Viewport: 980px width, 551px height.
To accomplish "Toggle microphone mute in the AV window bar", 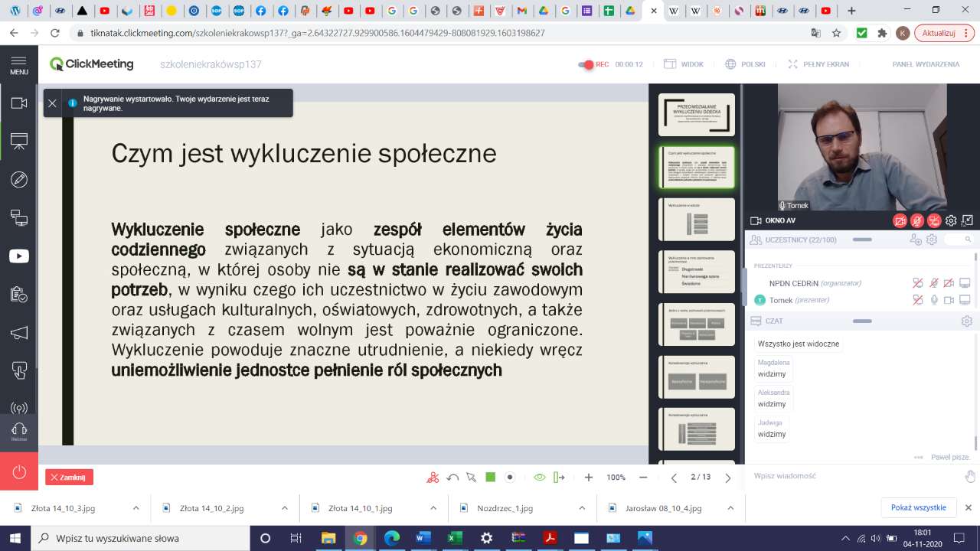I will coord(916,220).
